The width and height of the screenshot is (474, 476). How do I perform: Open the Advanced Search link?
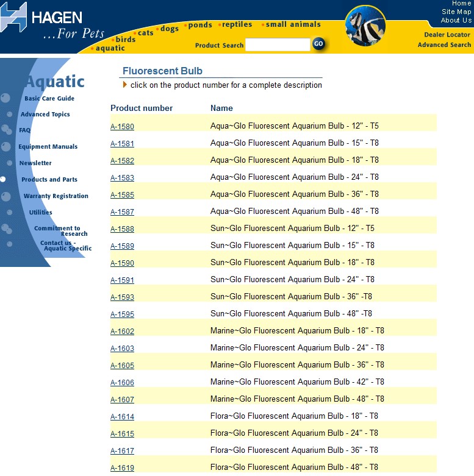tap(444, 44)
